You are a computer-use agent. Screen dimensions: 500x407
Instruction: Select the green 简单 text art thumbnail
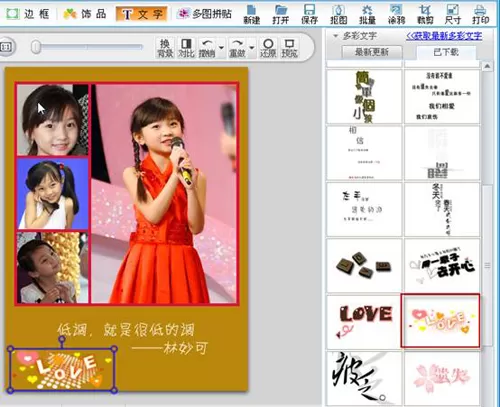(x=364, y=97)
